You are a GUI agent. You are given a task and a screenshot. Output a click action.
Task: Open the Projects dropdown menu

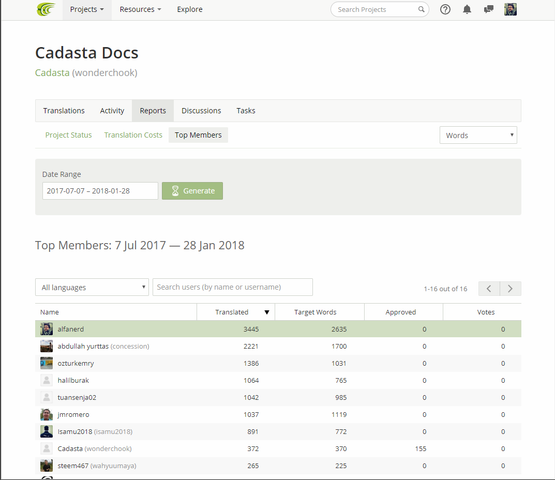[x=87, y=10]
